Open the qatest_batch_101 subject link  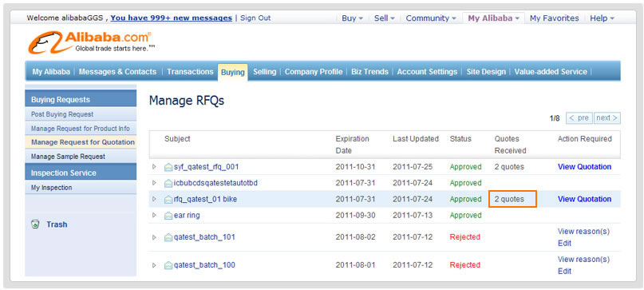(204, 237)
